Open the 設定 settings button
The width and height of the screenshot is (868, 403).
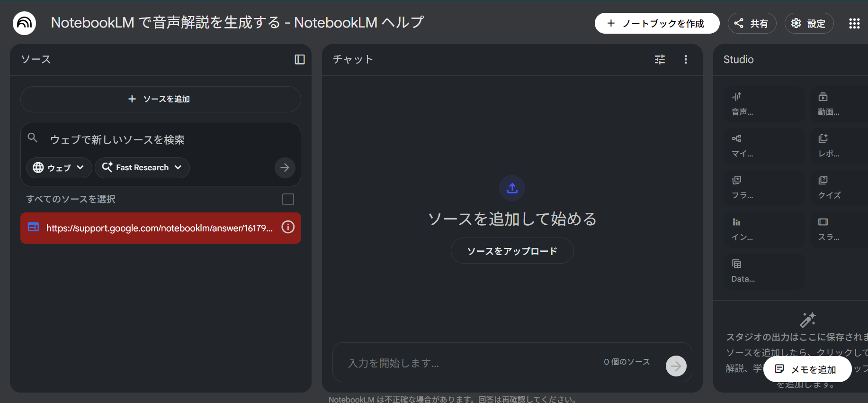click(809, 23)
